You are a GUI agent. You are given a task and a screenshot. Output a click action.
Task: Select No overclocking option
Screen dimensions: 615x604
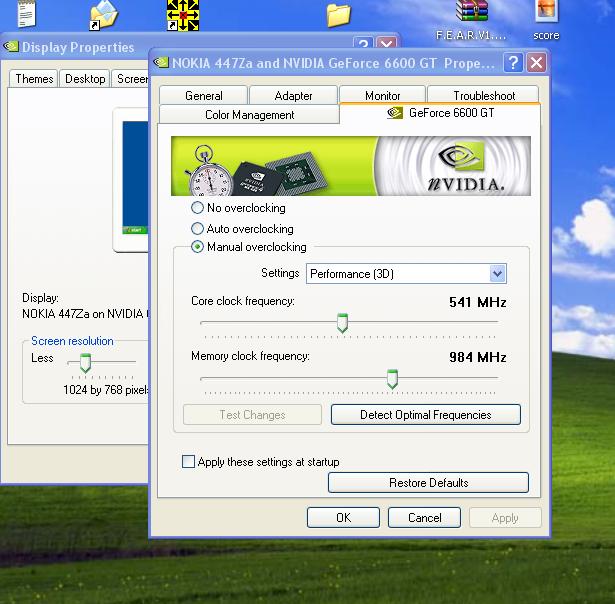[197, 208]
